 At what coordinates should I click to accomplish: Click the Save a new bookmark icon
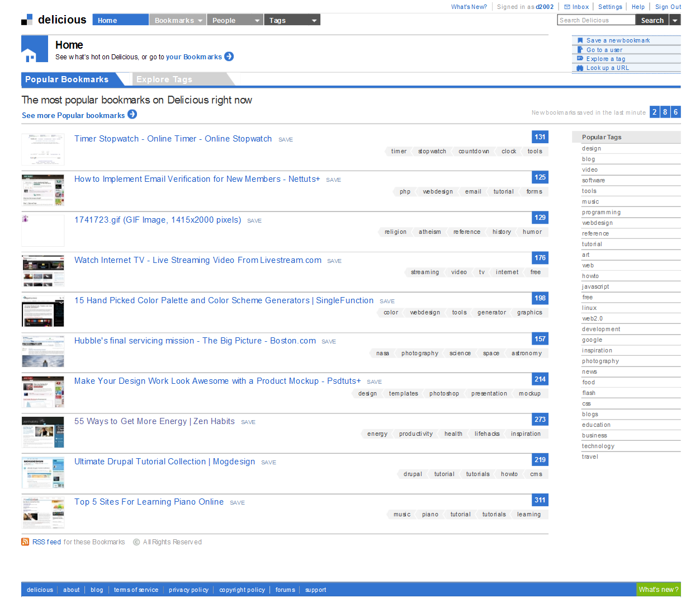coord(580,40)
